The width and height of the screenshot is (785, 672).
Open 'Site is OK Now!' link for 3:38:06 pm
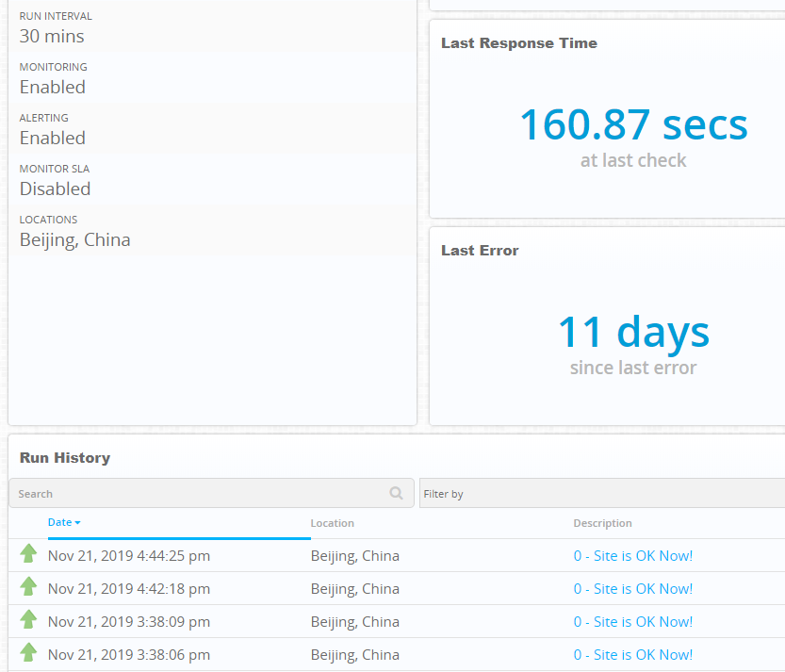pyautogui.click(x=632, y=655)
